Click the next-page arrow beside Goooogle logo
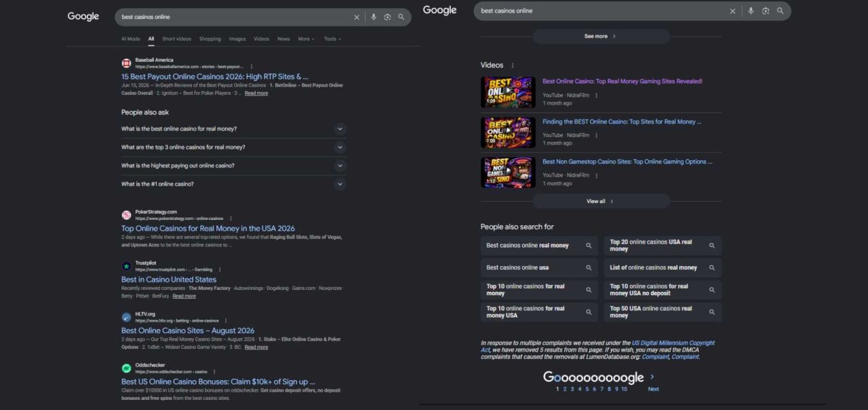This screenshot has height=410, width=868. pyautogui.click(x=652, y=377)
